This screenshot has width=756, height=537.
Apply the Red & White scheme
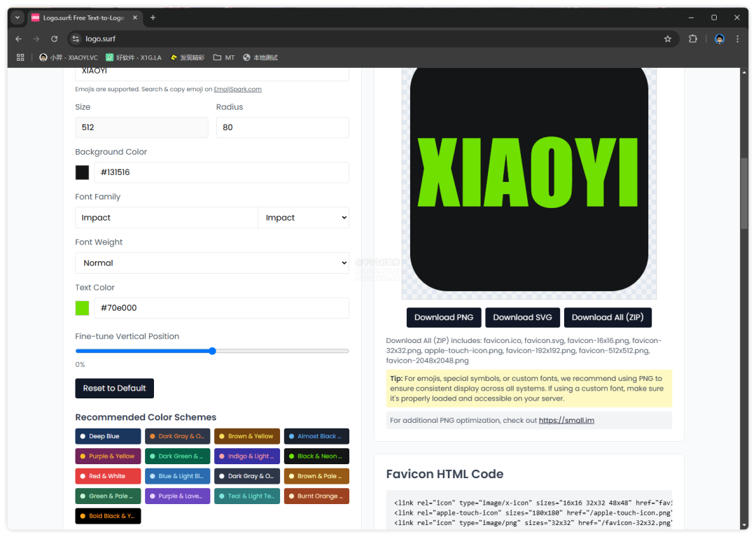click(108, 476)
